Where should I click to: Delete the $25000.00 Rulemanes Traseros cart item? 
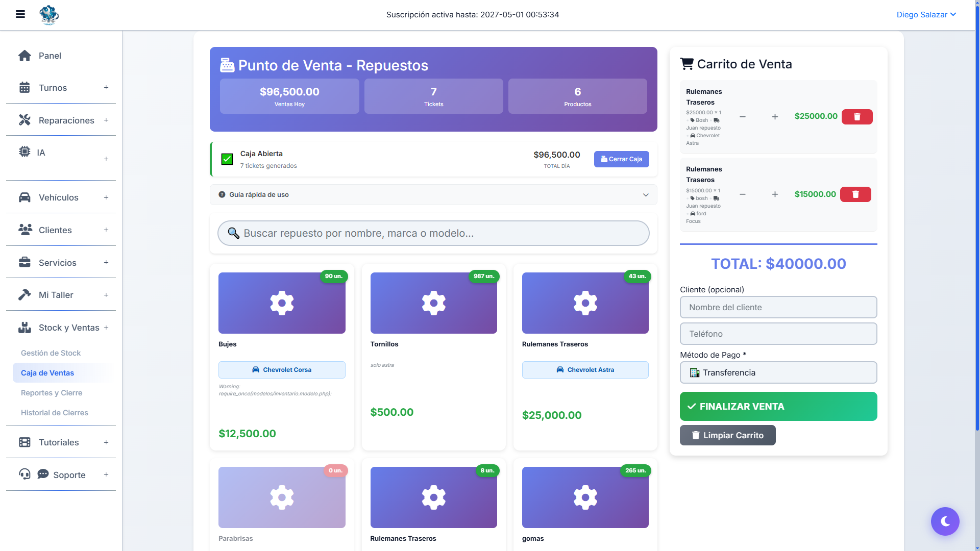coord(856,117)
